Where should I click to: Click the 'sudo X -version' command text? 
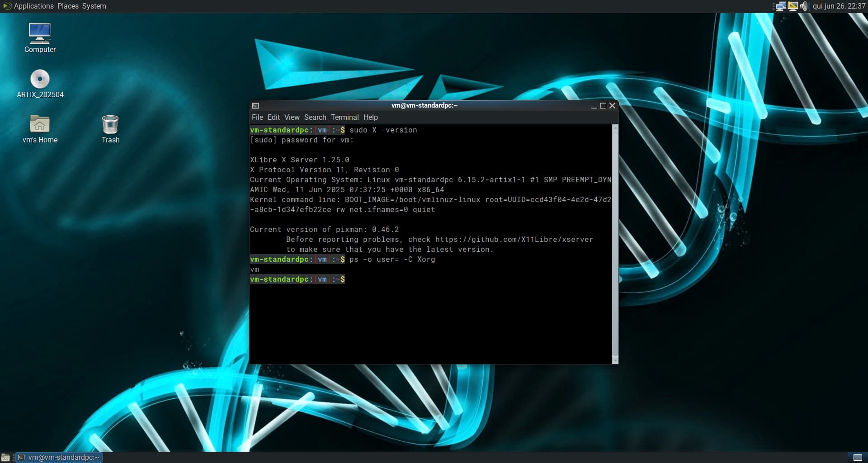383,130
